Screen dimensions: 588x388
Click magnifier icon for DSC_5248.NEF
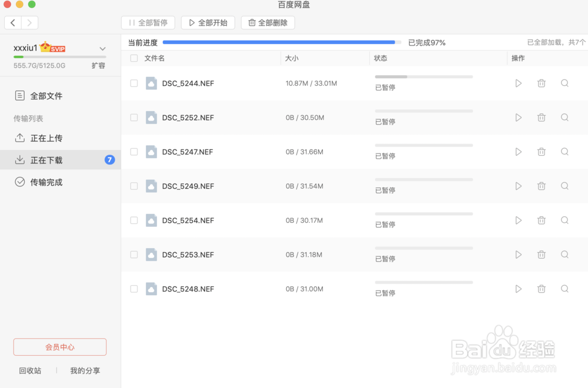564,289
